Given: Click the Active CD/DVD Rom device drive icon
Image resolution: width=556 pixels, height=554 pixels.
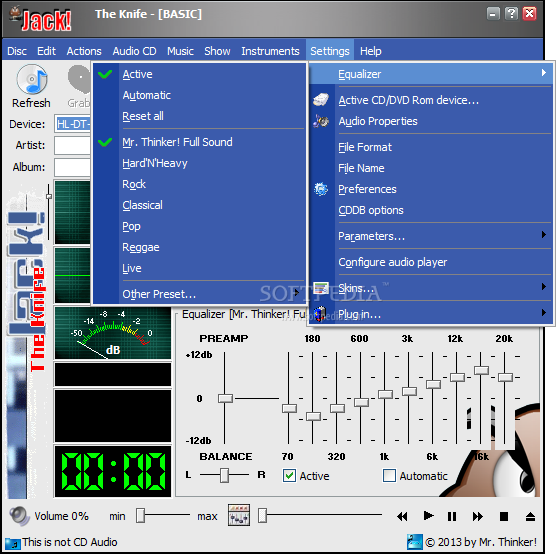Looking at the screenshot, I should pos(321,100).
